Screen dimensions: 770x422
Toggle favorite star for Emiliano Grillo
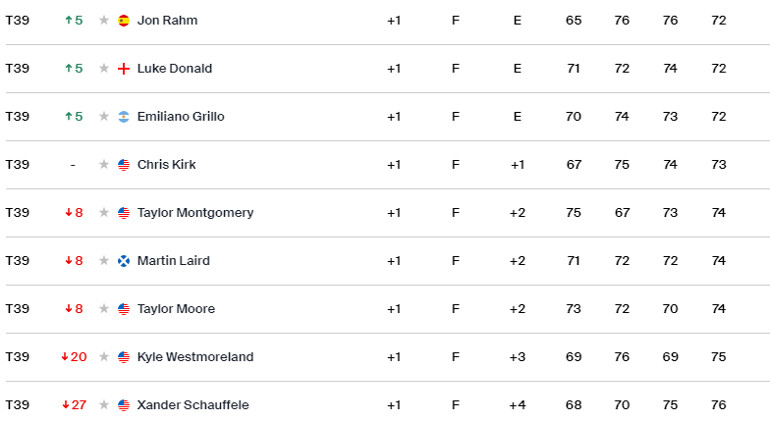click(104, 116)
